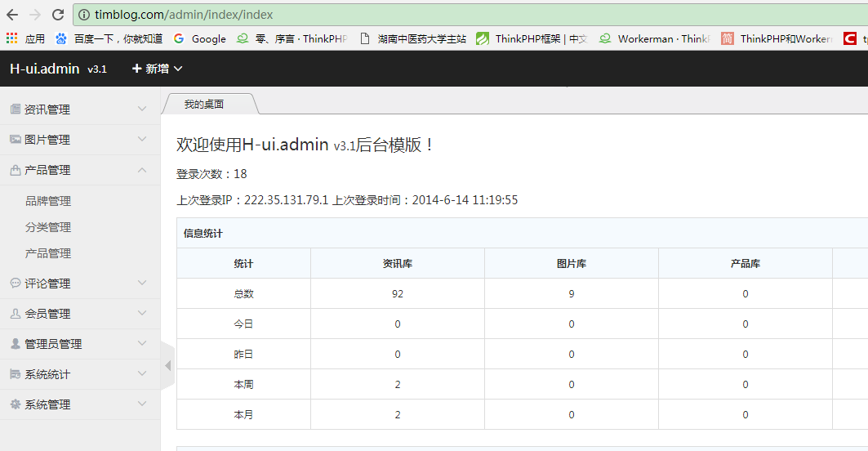Expand the 资讯管理 chevron
868x451 pixels.
coord(142,109)
